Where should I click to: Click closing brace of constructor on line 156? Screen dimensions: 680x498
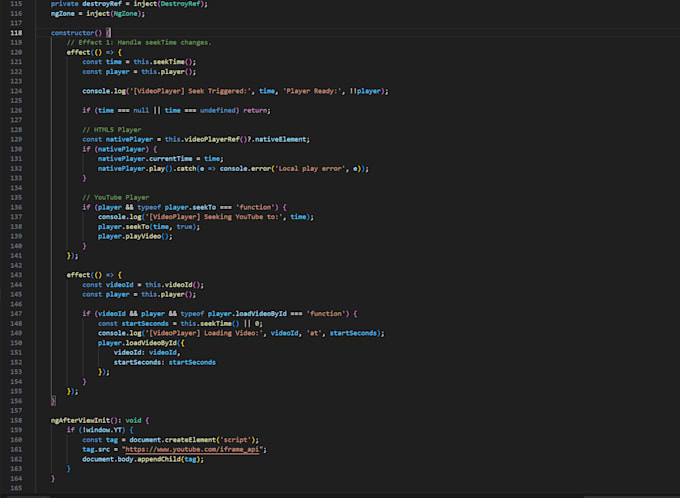(53, 401)
